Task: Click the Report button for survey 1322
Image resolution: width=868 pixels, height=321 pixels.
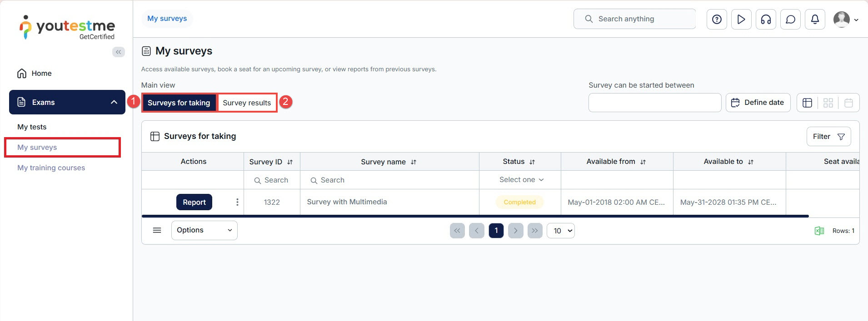Action: pyautogui.click(x=194, y=202)
